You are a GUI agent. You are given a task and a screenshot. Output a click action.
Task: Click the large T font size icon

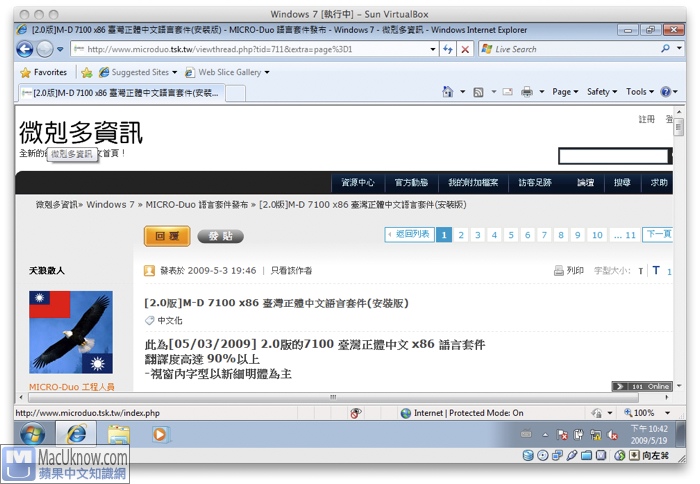coord(656,270)
